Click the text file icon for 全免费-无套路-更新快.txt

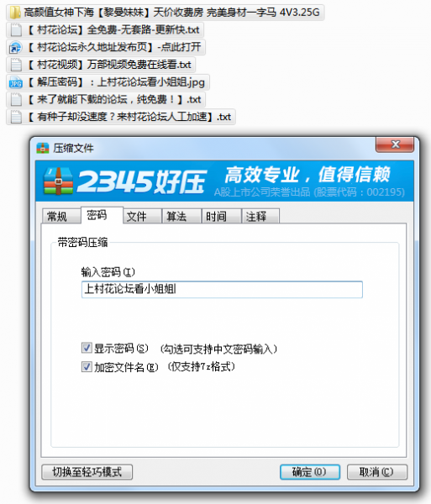click(x=16, y=30)
